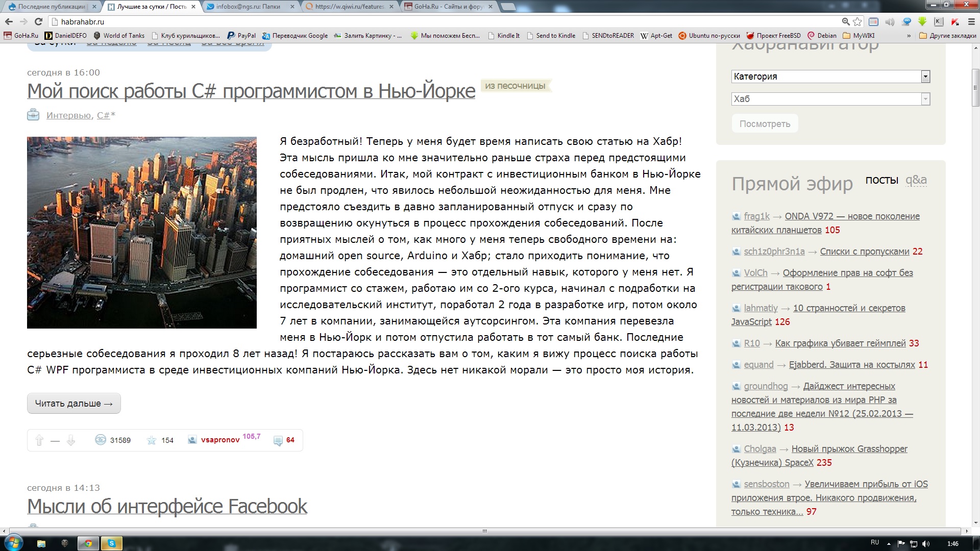Viewport: 980px width, 551px height.
Task: Open the zoom magnifier icon in the address bar
Action: click(x=846, y=21)
